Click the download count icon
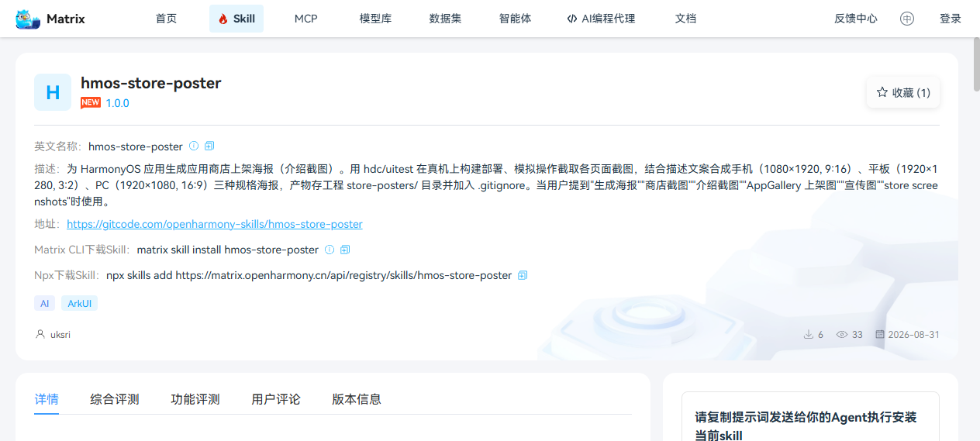 tap(809, 335)
